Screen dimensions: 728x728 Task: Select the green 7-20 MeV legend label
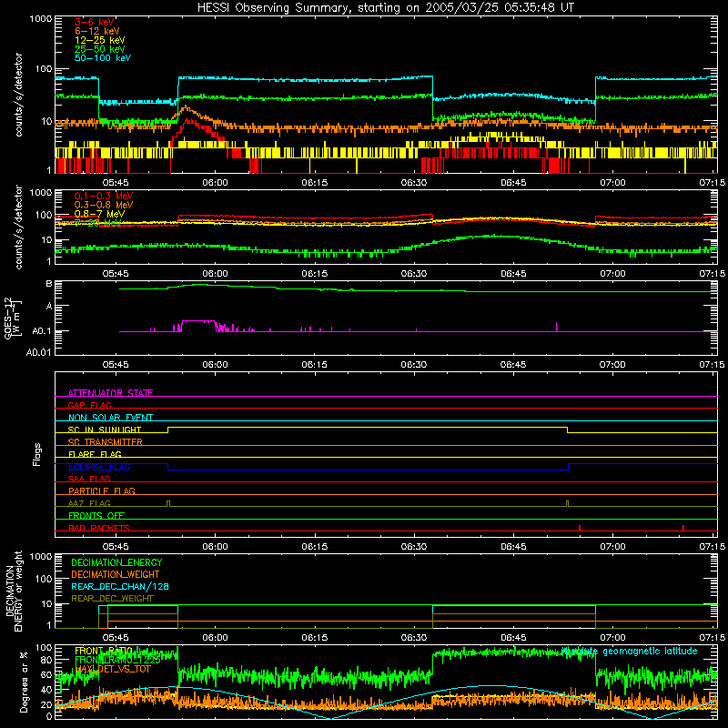tap(97, 223)
